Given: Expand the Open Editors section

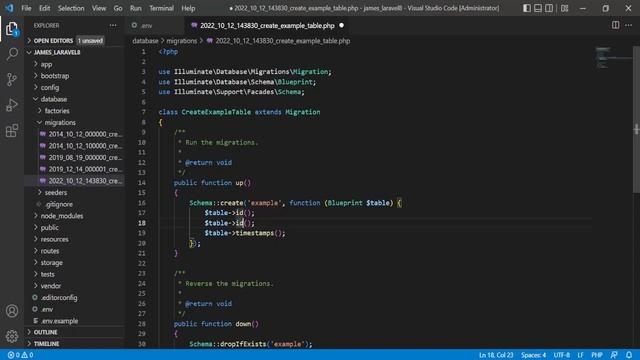Looking at the screenshot, I should coord(75,40).
